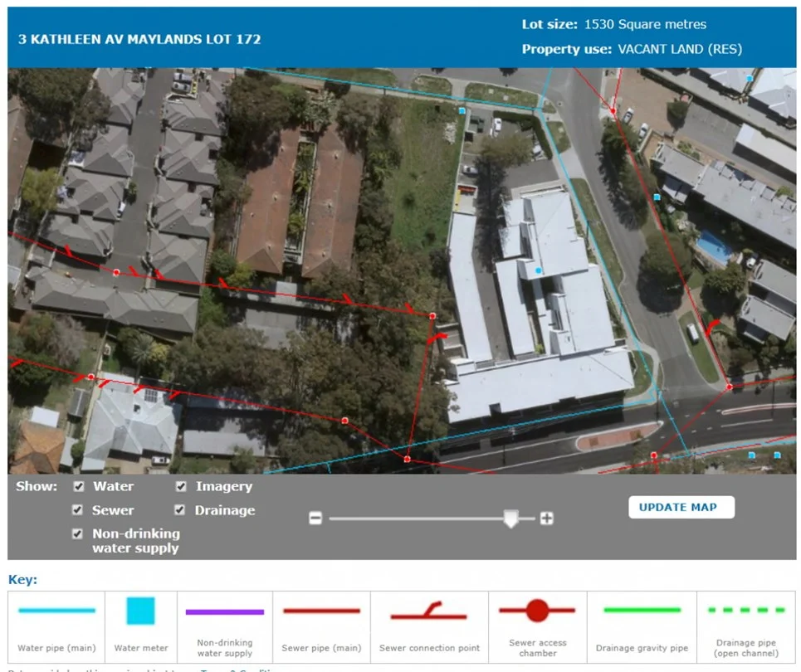Click the Non-drinking water supply purple line
This screenshot has width=801, height=672.
click(x=224, y=612)
